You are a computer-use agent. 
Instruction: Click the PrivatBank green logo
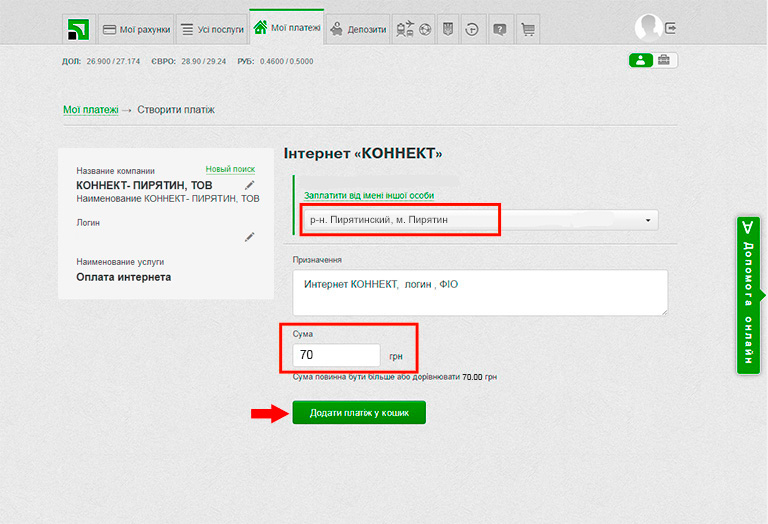(78, 29)
